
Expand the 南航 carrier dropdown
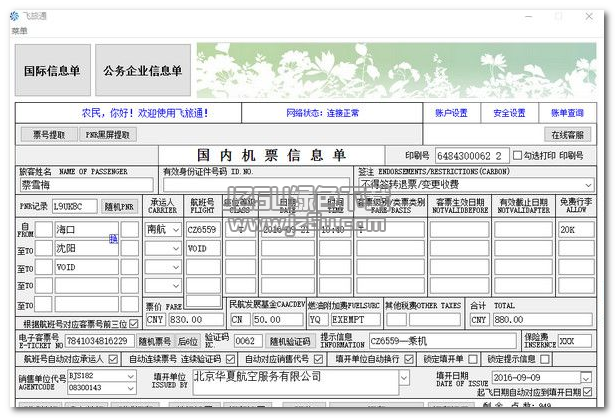[176, 230]
